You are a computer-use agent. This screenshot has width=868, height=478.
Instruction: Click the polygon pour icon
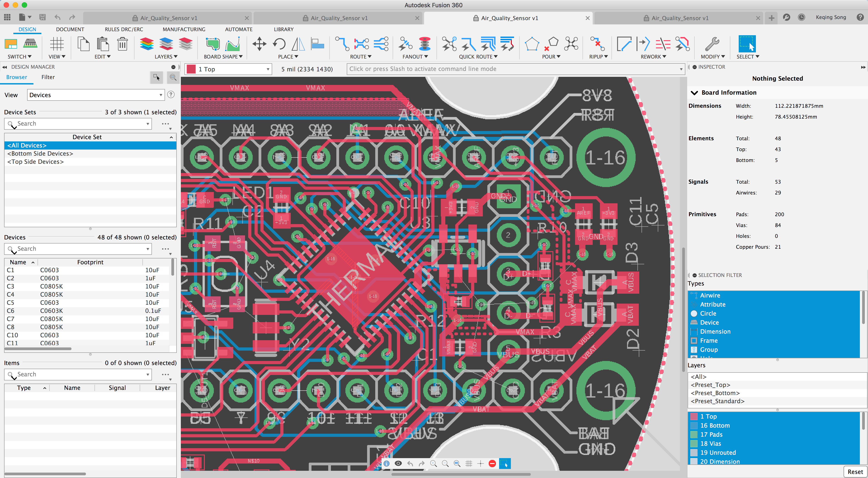(x=532, y=44)
